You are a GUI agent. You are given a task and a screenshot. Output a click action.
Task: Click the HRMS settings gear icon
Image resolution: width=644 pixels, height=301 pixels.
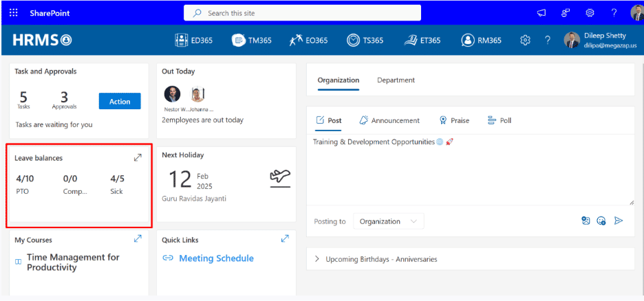coord(526,41)
